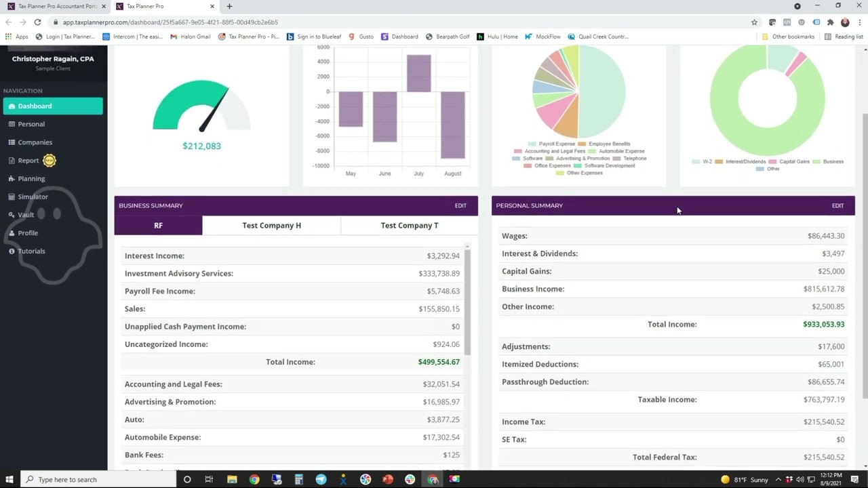Open the Report navigation item

(28, 161)
